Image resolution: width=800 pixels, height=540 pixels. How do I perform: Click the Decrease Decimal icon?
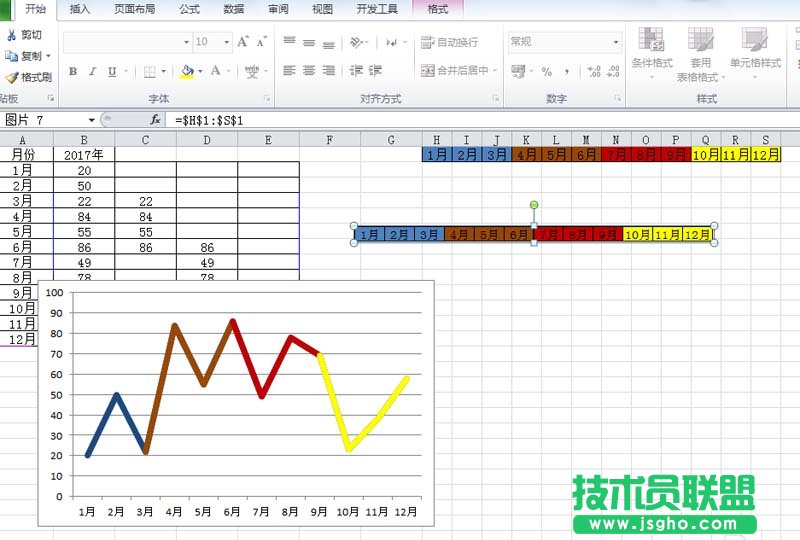tap(613, 71)
